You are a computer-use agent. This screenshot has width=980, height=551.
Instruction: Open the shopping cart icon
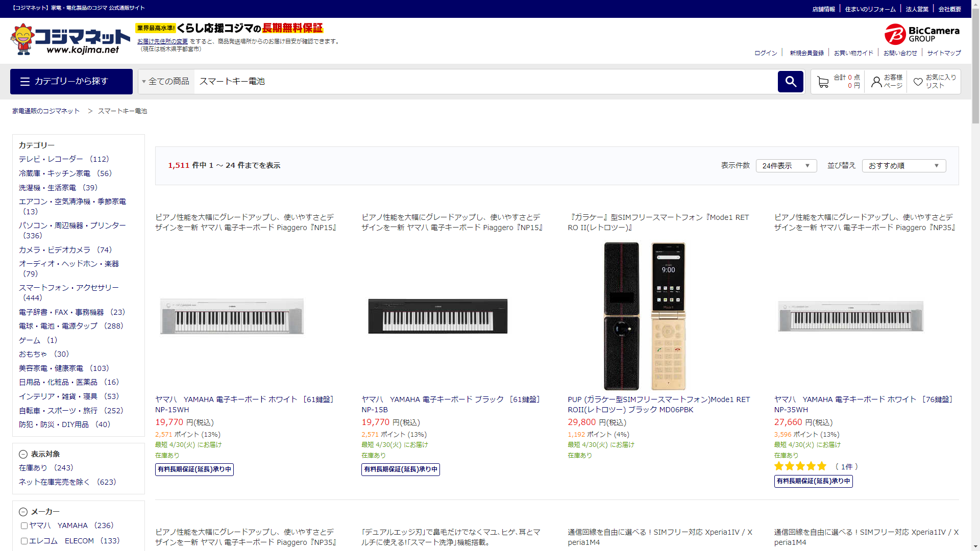pos(822,82)
